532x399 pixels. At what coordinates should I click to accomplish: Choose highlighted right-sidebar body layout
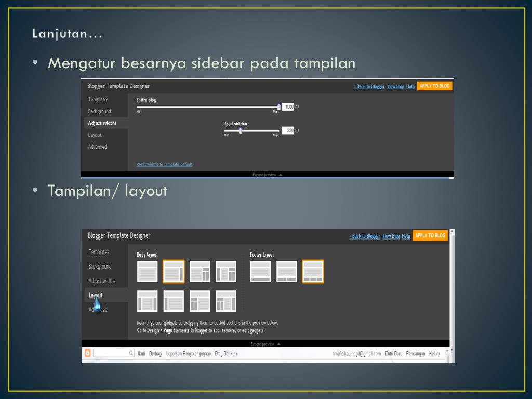(174, 271)
